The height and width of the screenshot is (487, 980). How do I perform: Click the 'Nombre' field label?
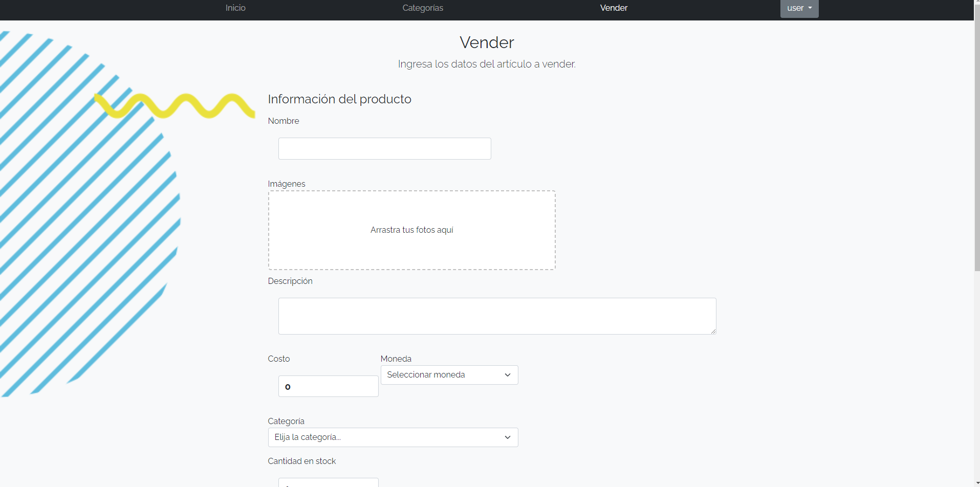point(284,121)
